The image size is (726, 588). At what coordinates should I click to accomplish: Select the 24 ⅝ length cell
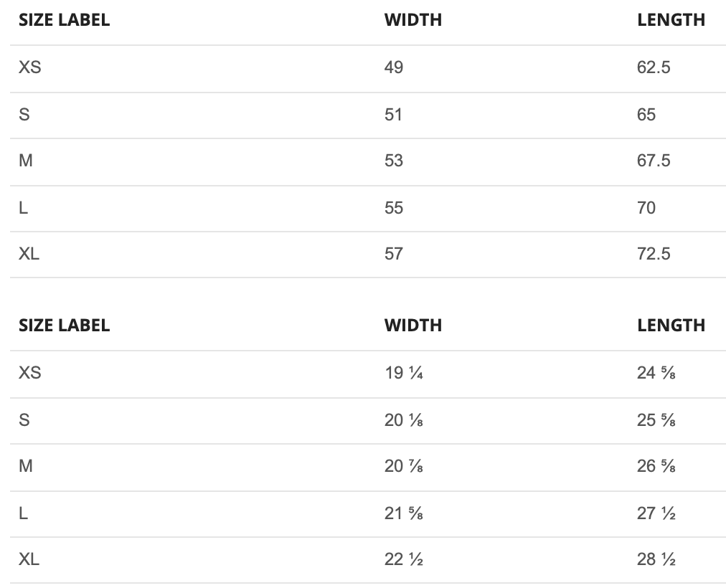point(656,373)
